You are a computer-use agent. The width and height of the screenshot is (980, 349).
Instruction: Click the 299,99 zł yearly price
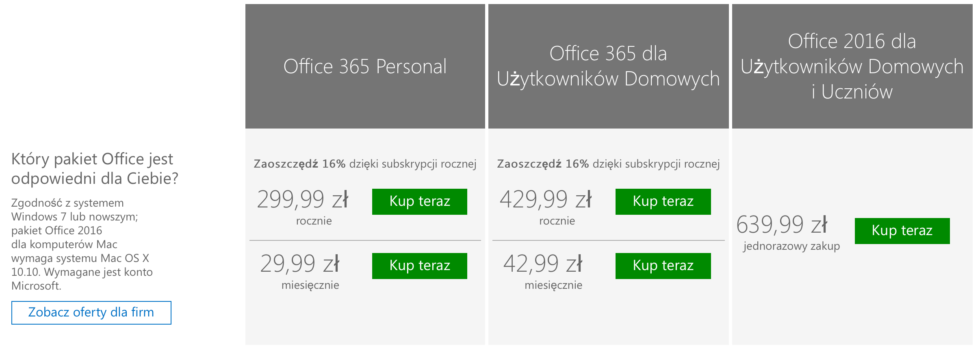pos(303,199)
